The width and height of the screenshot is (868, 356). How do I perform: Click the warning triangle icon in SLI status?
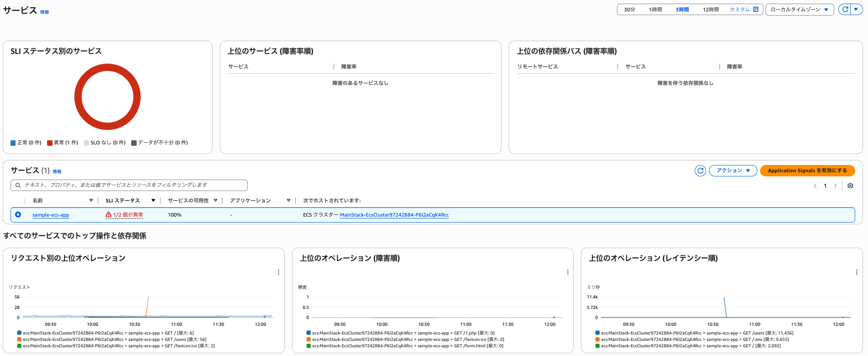pos(108,214)
